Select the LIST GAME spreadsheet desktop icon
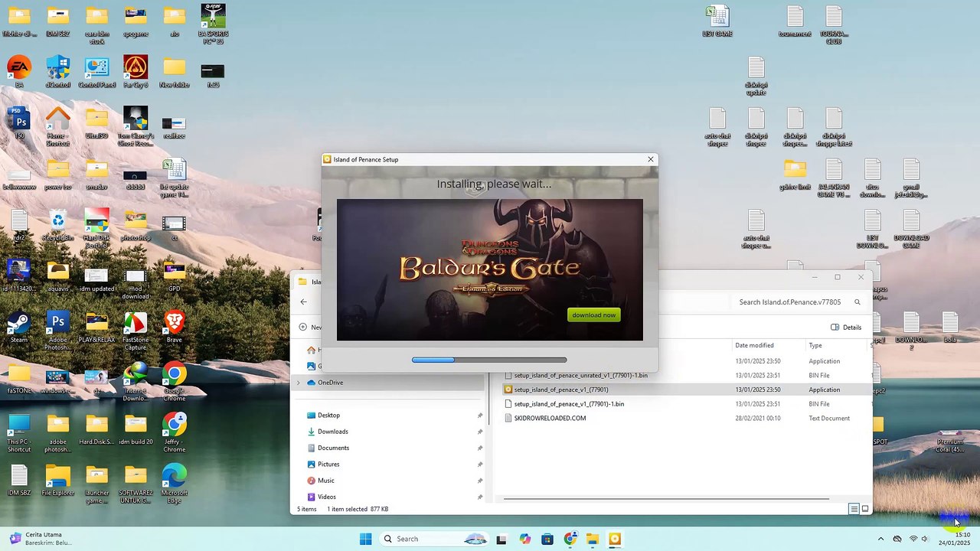The height and width of the screenshot is (551, 980). pos(717,21)
